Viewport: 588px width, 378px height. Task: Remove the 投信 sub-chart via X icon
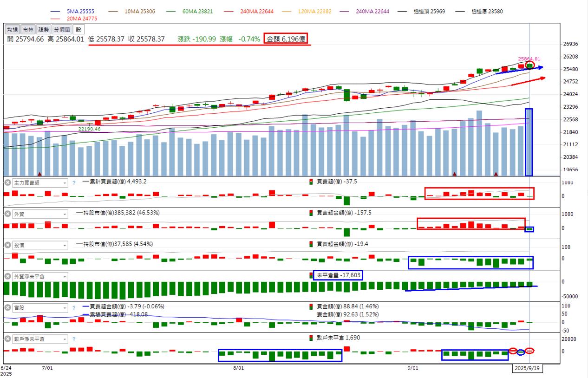pos(7,245)
